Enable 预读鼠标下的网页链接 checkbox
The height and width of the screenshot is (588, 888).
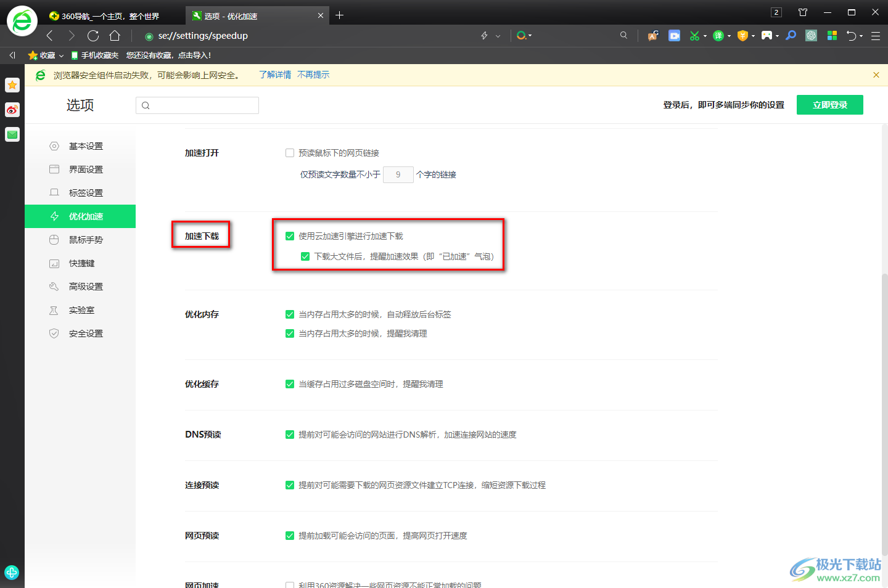(290, 153)
